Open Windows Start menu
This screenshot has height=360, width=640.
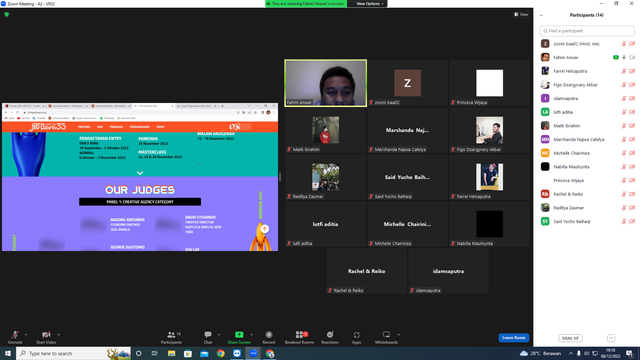coord(8,353)
